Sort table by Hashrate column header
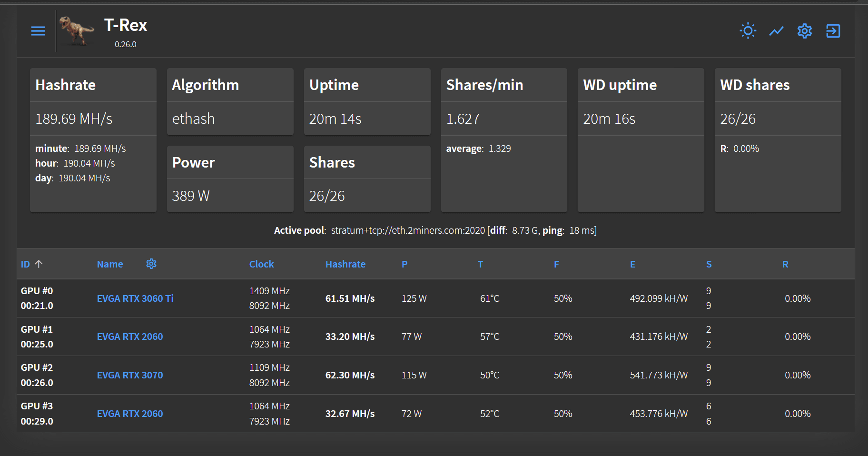Viewport: 868px width, 456px height. pyautogui.click(x=345, y=264)
